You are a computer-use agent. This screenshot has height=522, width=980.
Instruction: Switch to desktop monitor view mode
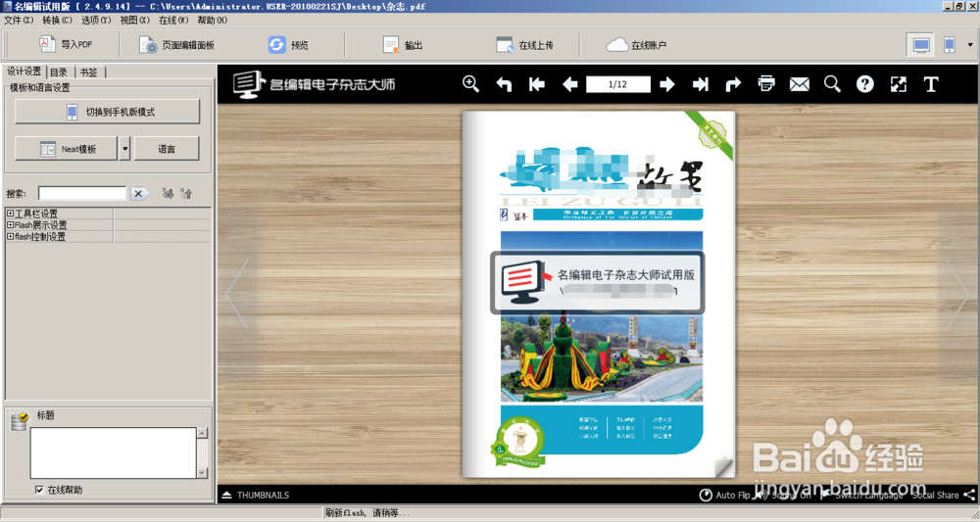(921, 45)
